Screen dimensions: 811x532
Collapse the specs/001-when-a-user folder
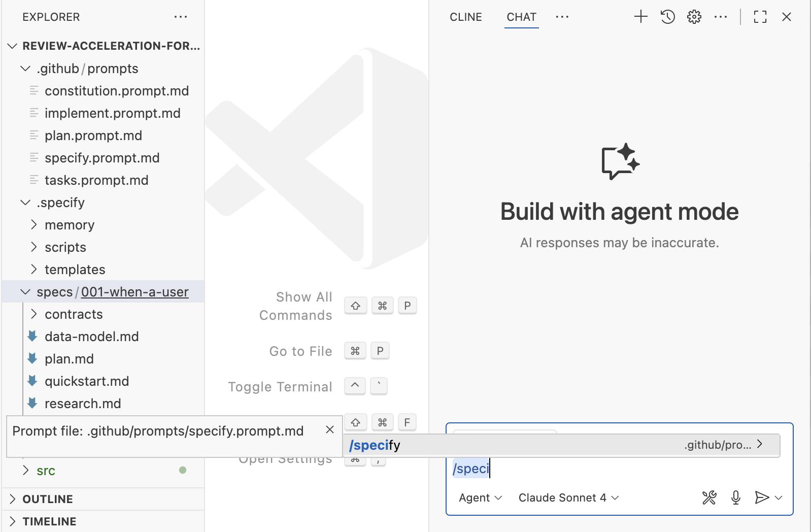pyautogui.click(x=25, y=292)
